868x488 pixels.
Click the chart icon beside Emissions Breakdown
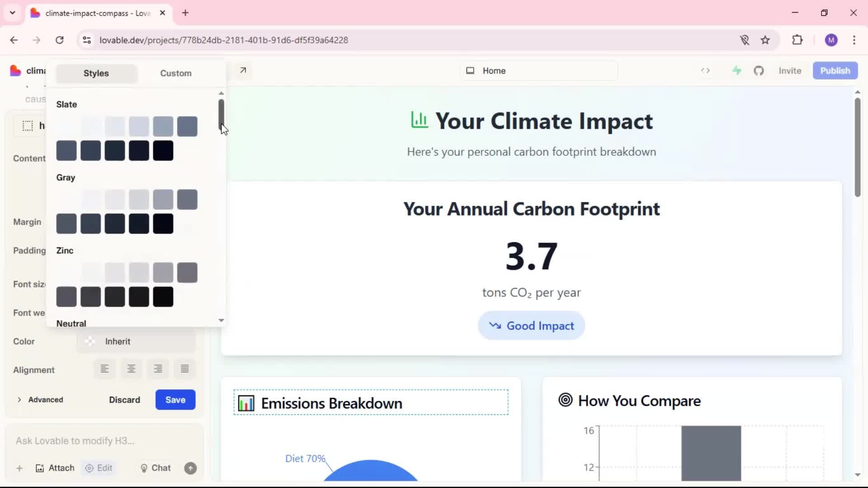[246, 403]
